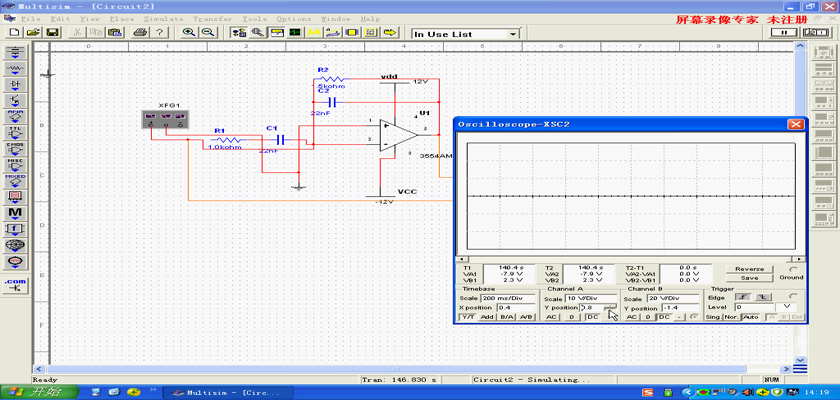Set Channel A coupling to DC
This screenshot has width=840, height=400.
point(592,317)
